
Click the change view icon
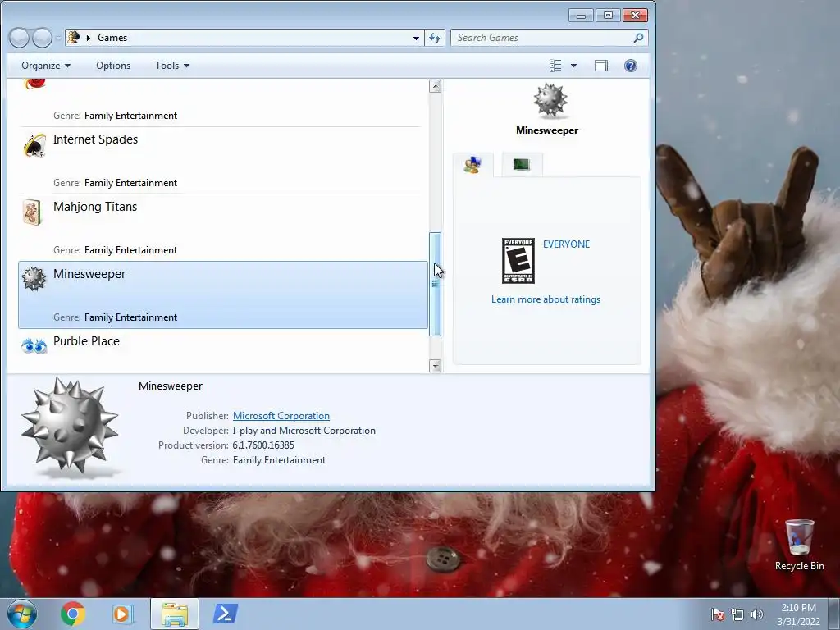[555, 66]
